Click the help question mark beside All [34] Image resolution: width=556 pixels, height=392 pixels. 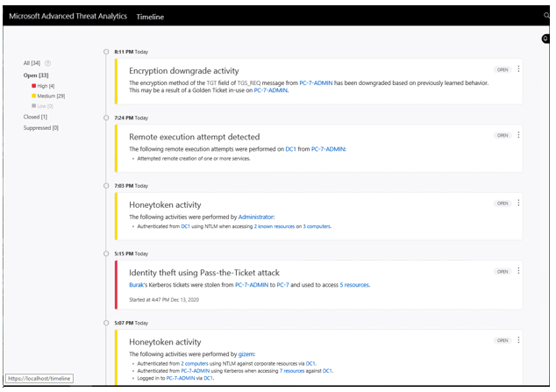[48, 63]
